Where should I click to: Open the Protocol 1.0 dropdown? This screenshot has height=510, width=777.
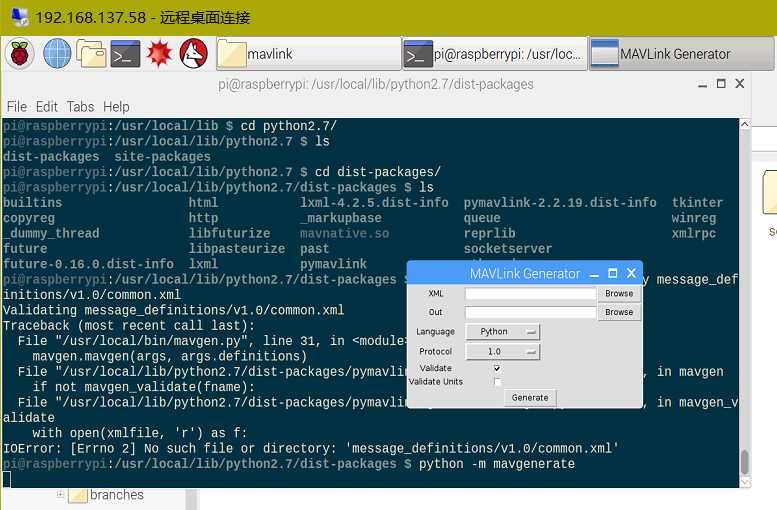(x=502, y=351)
